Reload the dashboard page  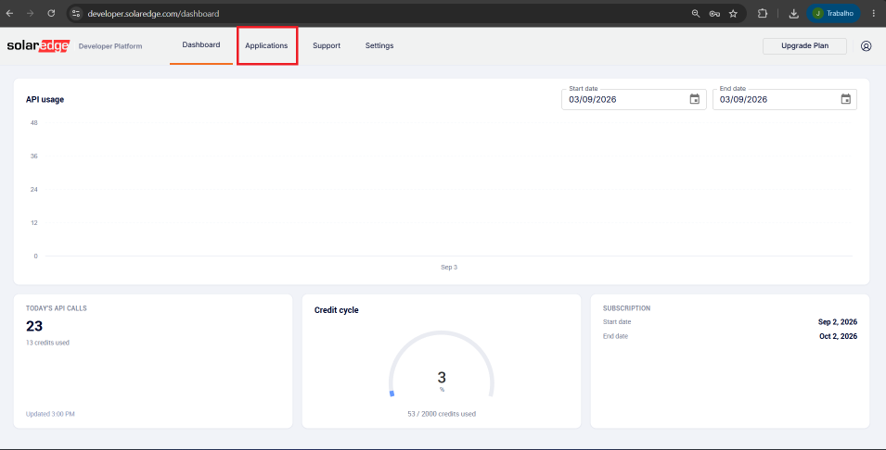pos(51,14)
